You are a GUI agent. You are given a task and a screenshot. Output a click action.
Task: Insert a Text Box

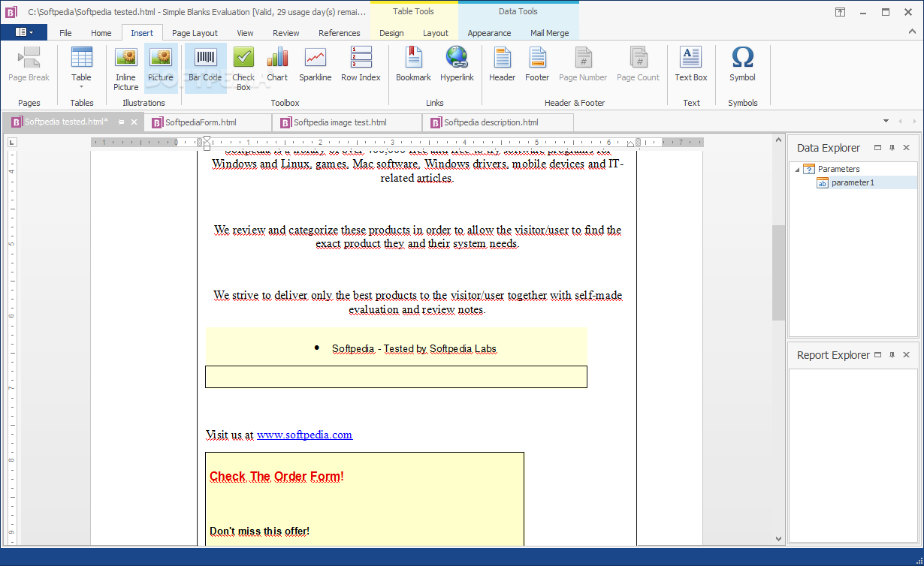[691, 65]
